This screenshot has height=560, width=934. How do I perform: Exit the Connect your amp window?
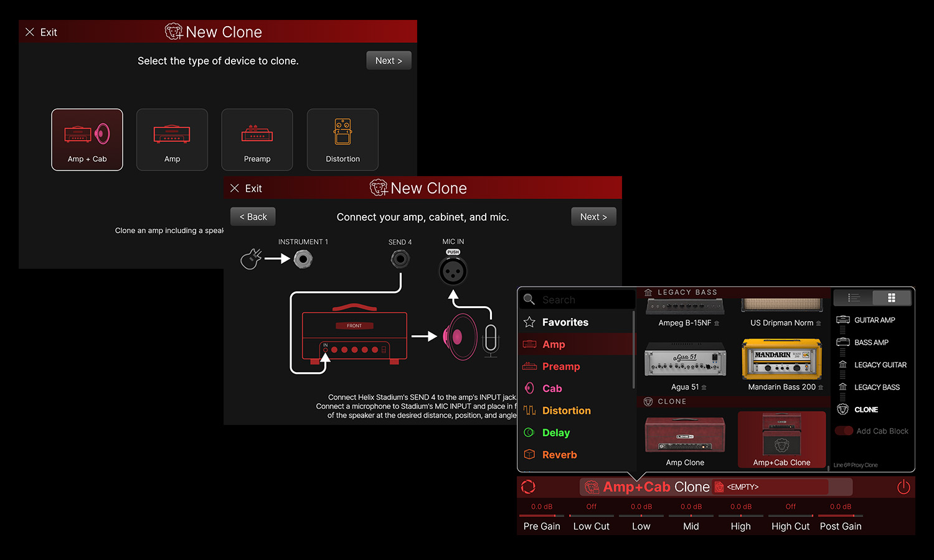[246, 189]
